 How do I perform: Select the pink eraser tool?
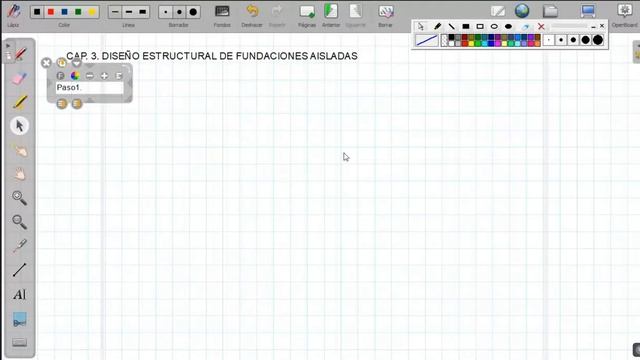(x=19, y=78)
